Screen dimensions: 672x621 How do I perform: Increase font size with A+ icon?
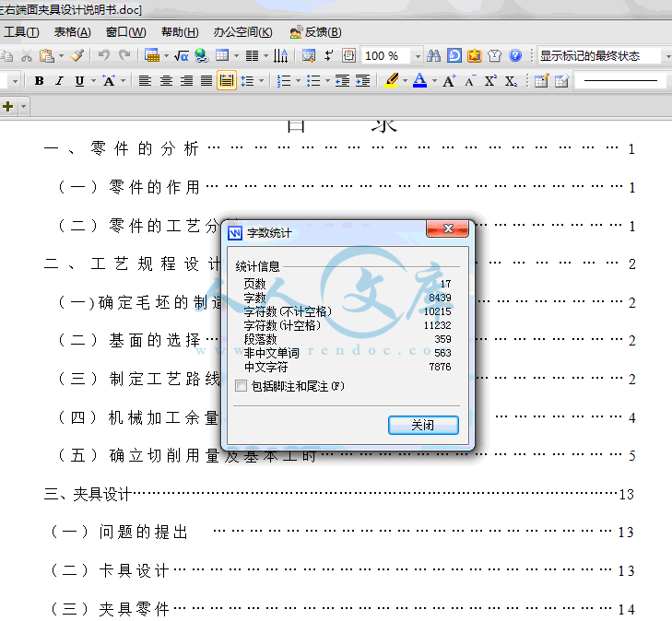[x=449, y=80]
